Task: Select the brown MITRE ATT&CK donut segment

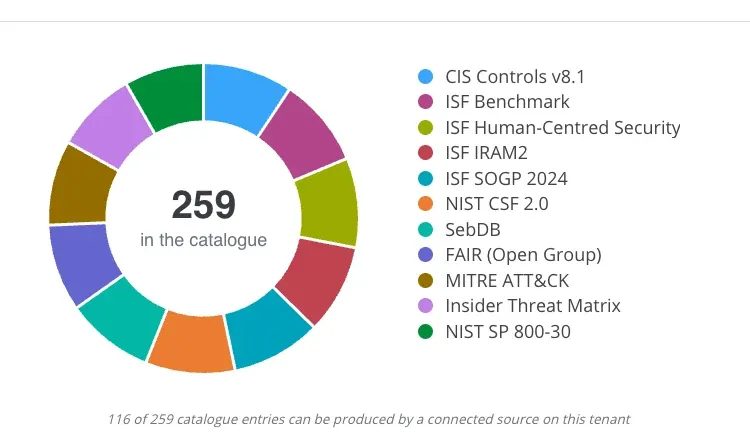Action: click(x=80, y=187)
